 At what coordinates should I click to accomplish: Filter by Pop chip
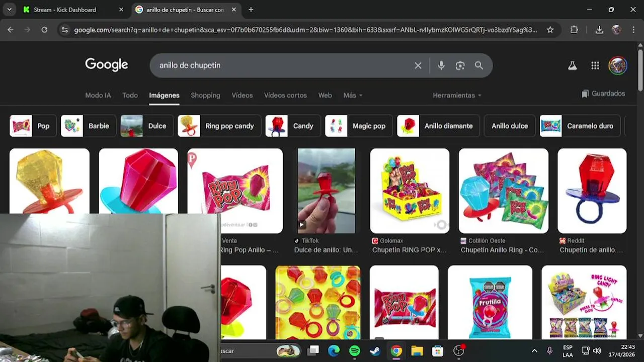coord(32,126)
